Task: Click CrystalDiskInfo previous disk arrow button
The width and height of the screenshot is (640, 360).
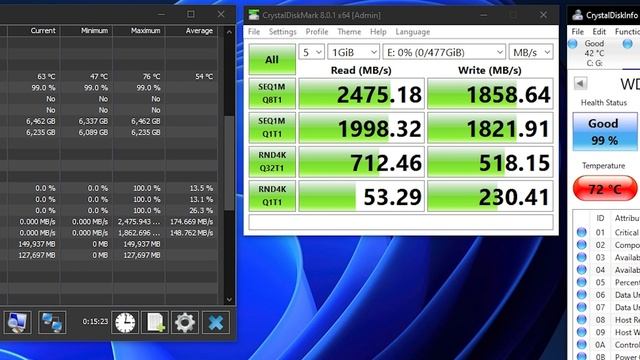Action: click(580, 84)
